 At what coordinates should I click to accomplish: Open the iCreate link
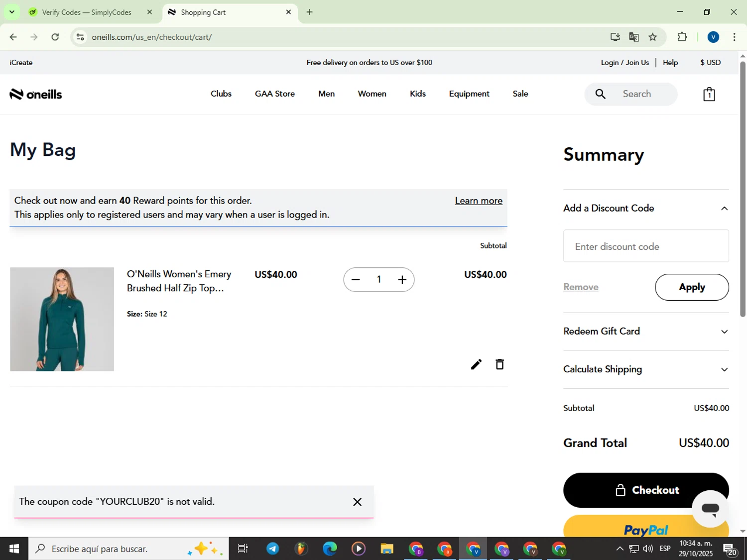coord(21,62)
